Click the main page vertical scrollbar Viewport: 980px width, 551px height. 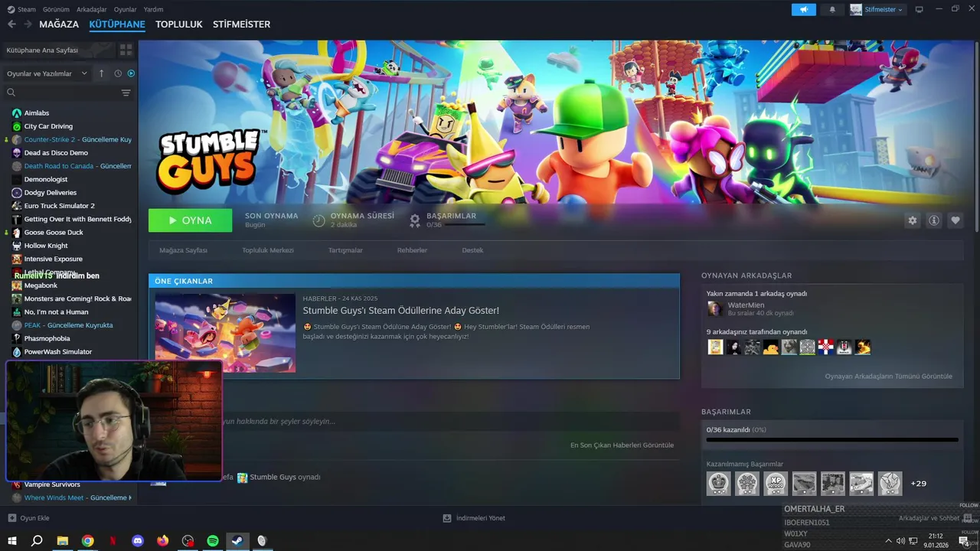[975, 138]
